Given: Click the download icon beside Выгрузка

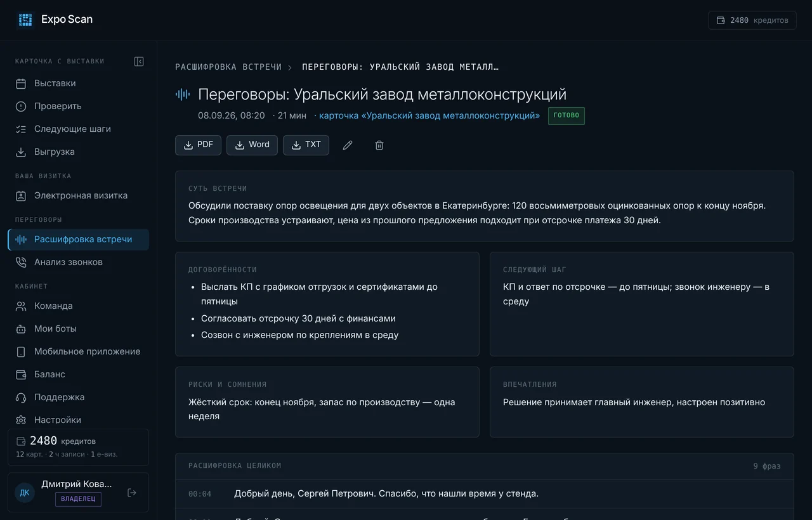Looking at the screenshot, I should (21, 152).
